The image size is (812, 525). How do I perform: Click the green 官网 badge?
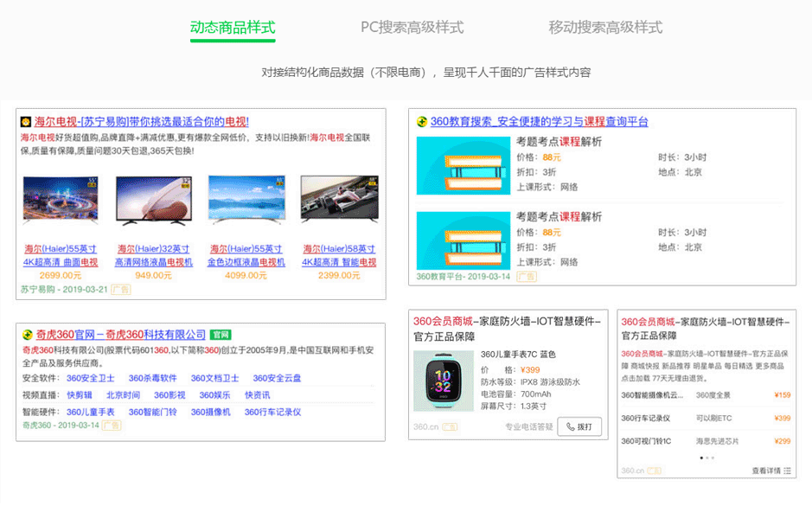221,335
